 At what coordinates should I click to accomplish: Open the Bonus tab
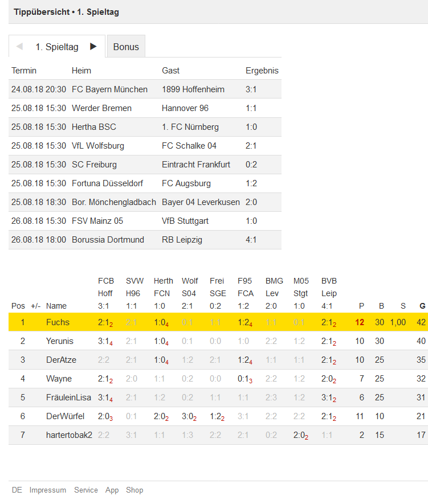point(126,47)
